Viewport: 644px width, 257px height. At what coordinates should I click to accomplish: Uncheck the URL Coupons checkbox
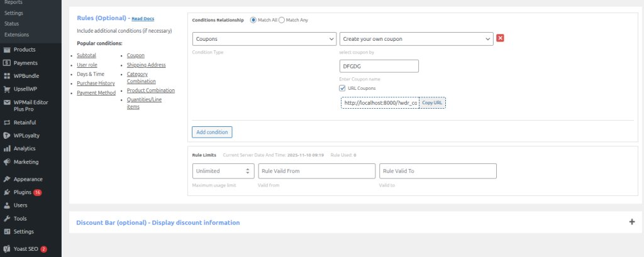342,89
